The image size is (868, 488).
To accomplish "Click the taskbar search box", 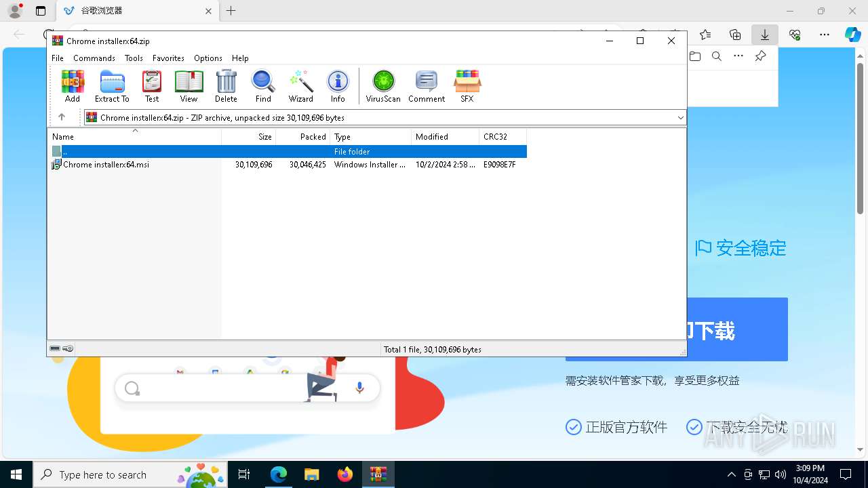I will click(130, 474).
